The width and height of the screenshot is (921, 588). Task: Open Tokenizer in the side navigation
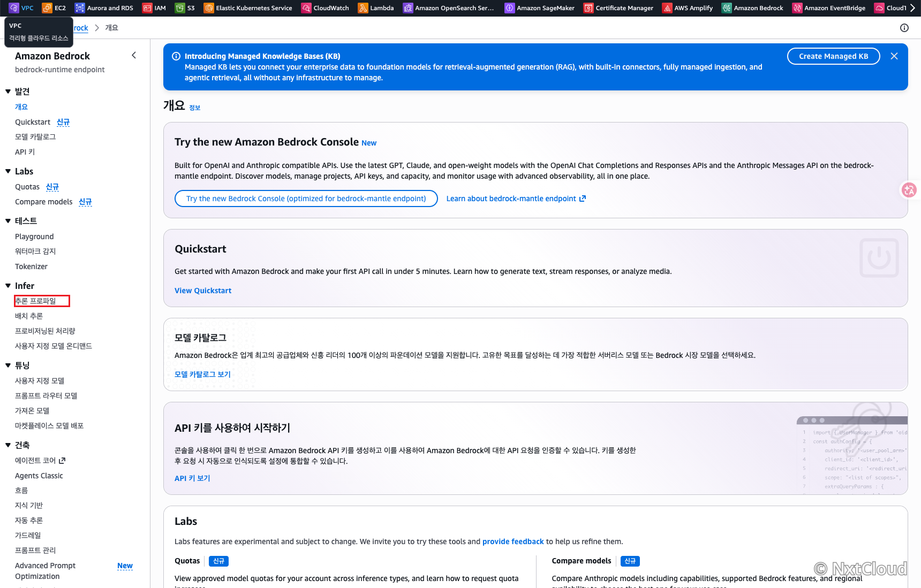click(x=31, y=266)
